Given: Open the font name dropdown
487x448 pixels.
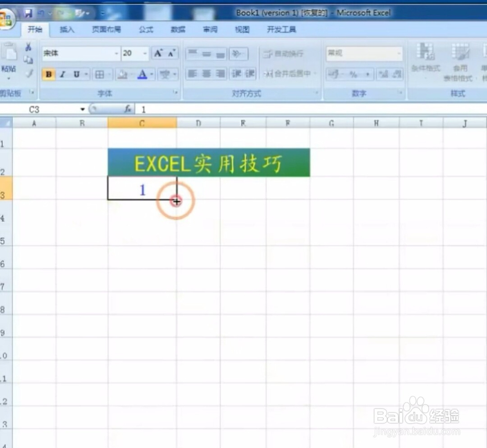Looking at the screenshot, I should click(x=116, y=54).
